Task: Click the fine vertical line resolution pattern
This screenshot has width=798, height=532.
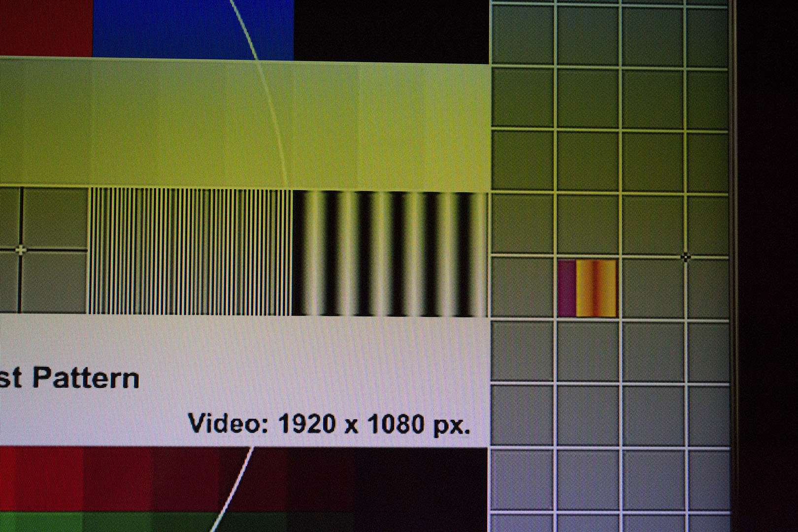Action: [191, 251]
